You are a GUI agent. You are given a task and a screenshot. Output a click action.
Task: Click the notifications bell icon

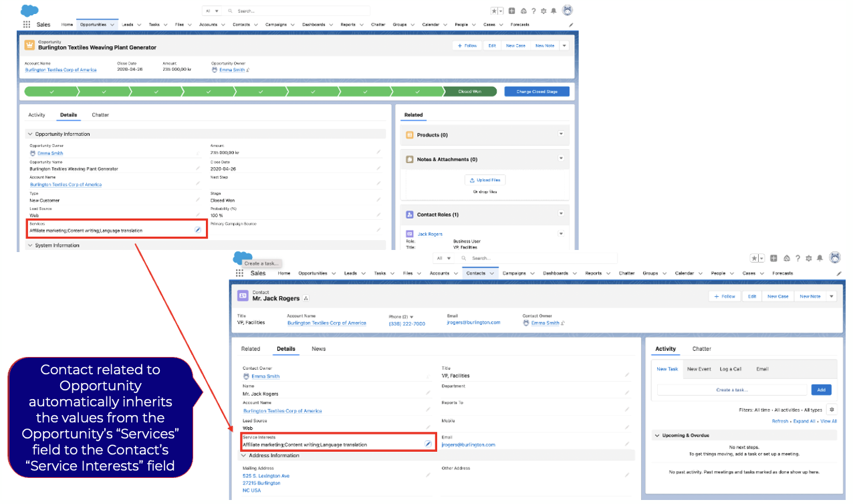pos(554,11)
